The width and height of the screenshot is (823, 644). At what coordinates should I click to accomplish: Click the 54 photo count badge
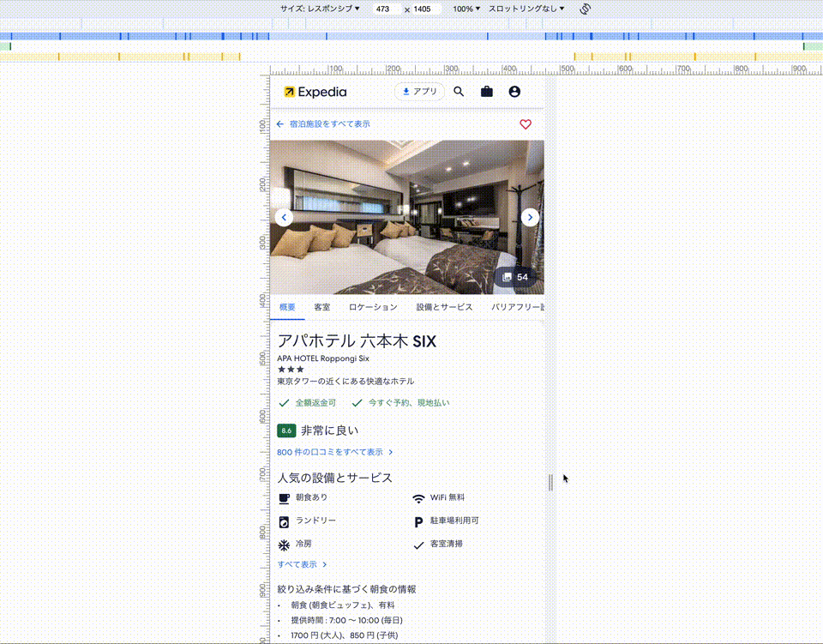(x=518, y=276)
